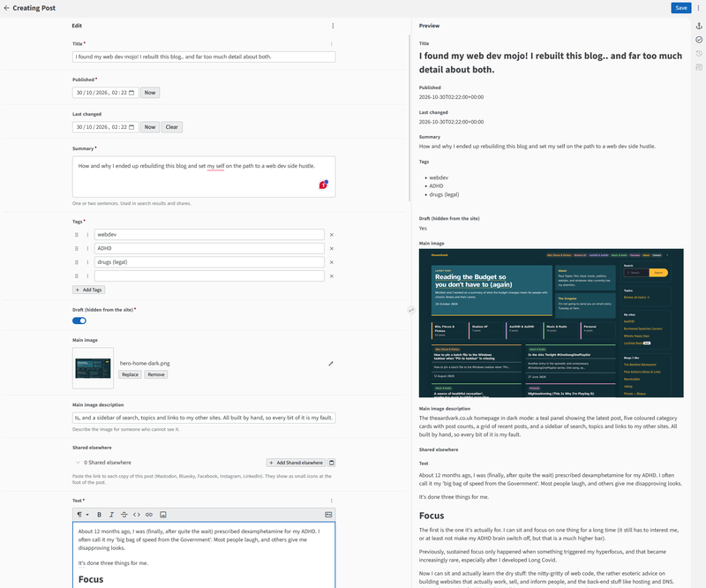Click the hero-home-dark.png thumbnail
The width and height of the screenshot is (706, 588).
pyautogui.click(x=94, y=368)
